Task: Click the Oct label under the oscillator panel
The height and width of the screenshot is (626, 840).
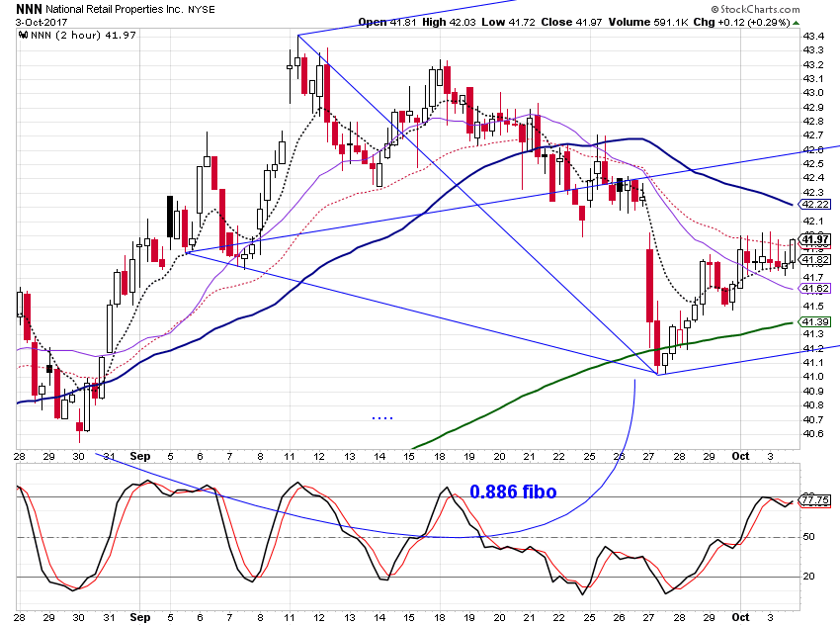Action: coord(740,617)
